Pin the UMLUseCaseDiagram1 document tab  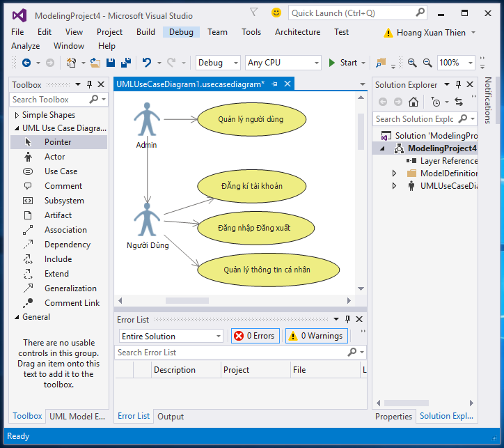pos(274,84)
